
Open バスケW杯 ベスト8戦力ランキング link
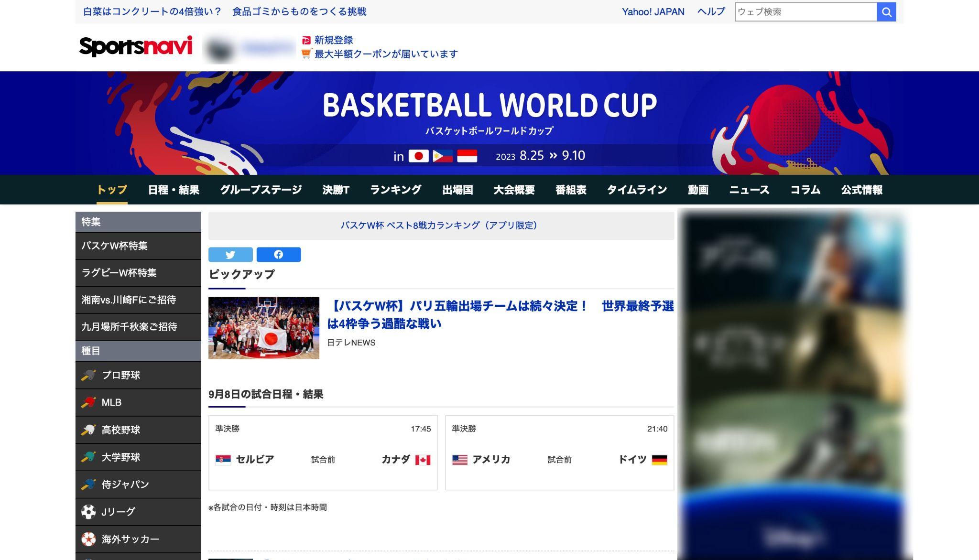441,226
